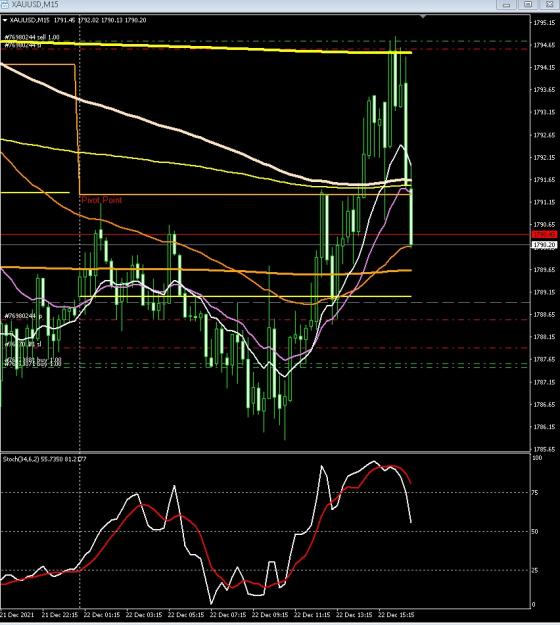
Task: Click the 1795.15 level on price scale
Action: point(544,23)
